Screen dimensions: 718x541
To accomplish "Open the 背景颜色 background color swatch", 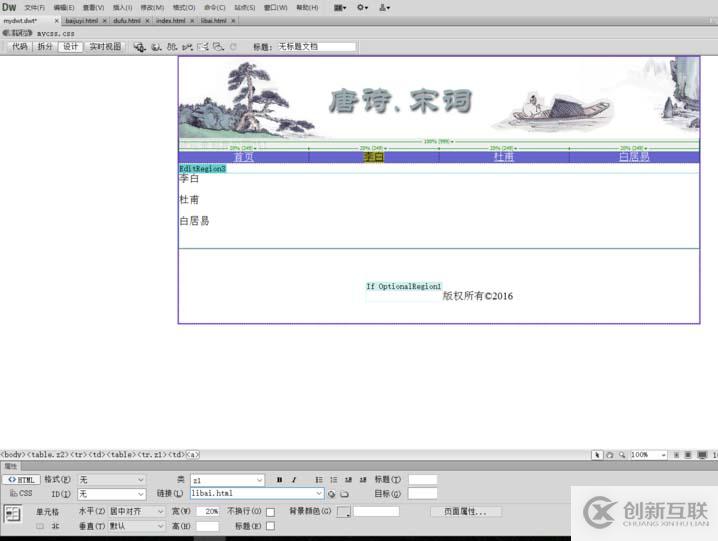I will point(343,512).
